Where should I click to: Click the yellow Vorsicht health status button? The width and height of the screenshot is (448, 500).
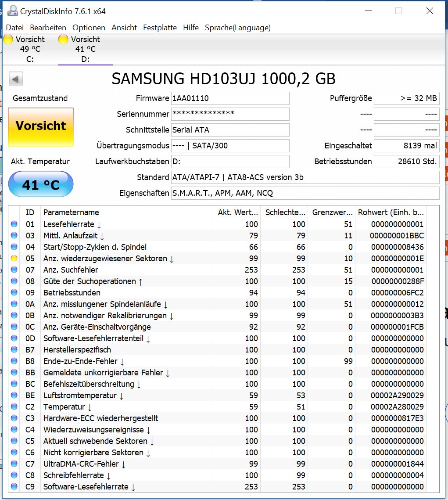[x=41, y=127]
